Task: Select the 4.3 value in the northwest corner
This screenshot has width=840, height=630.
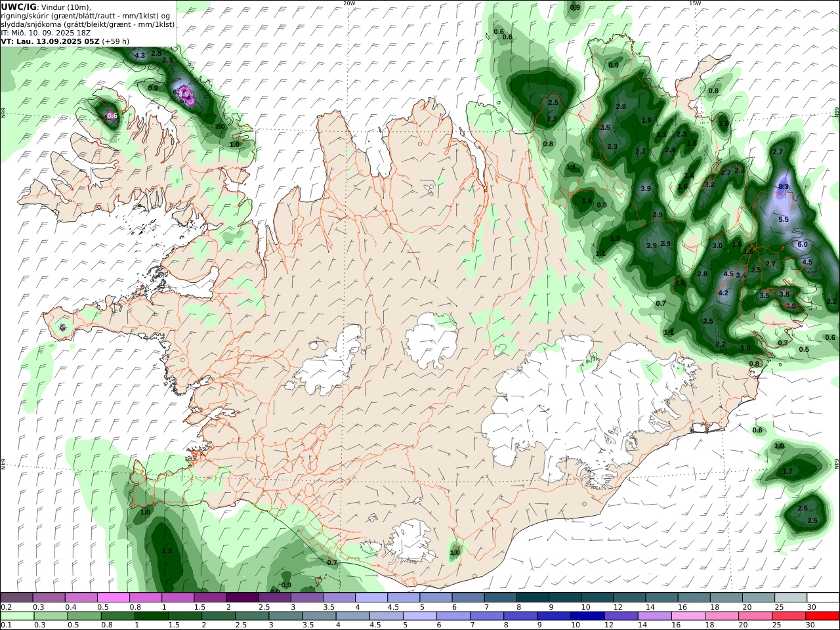Action: tap(140, 56)
